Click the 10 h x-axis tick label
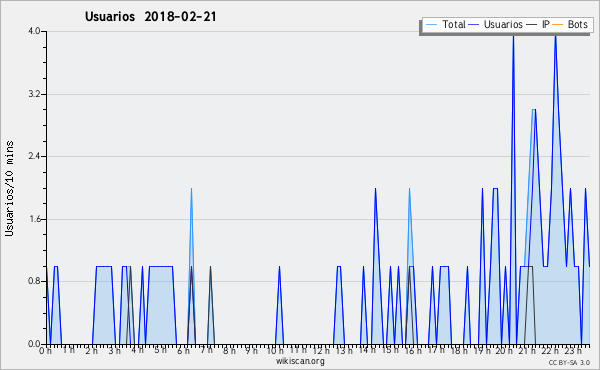600x370 pixels. pos(275,351)
